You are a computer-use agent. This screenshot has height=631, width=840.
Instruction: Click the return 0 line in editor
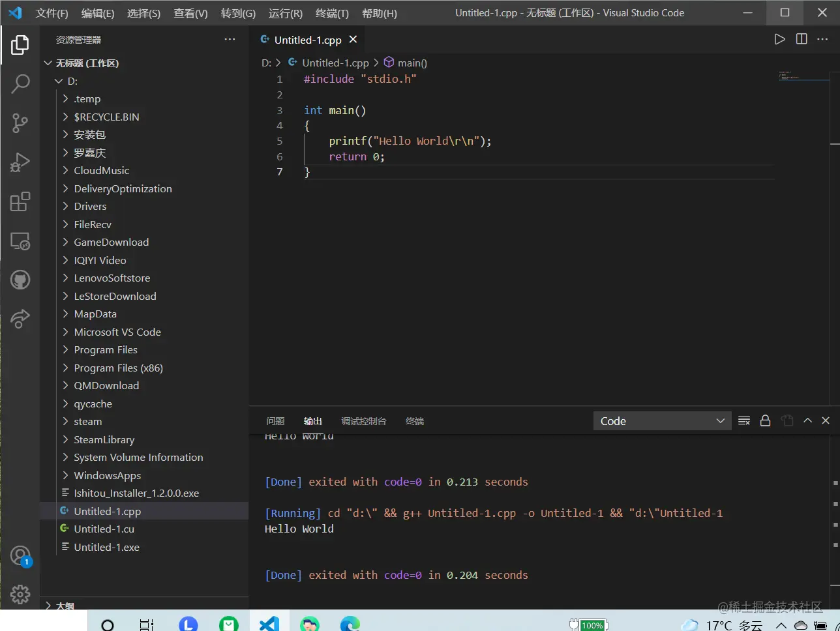pyautogui.click(x=357, y=156)
